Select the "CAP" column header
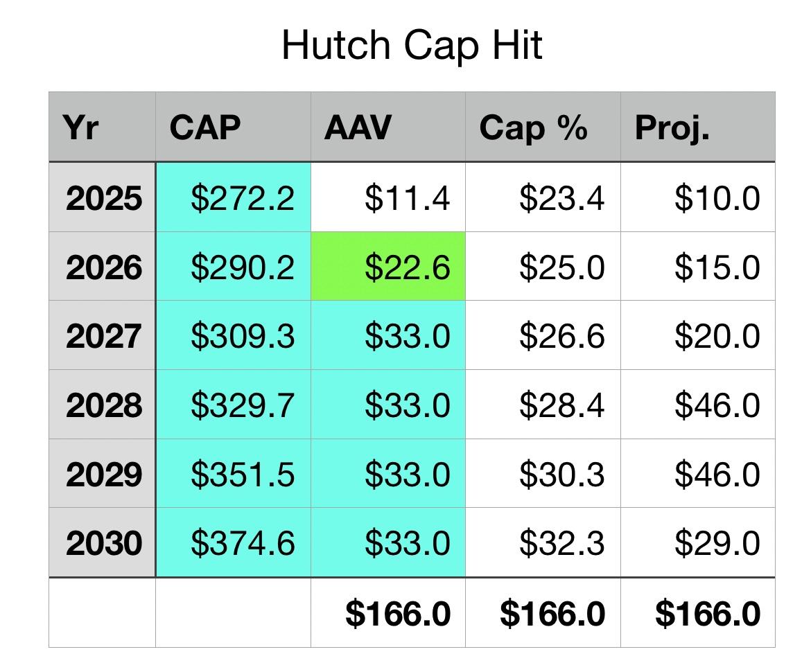 233,127
